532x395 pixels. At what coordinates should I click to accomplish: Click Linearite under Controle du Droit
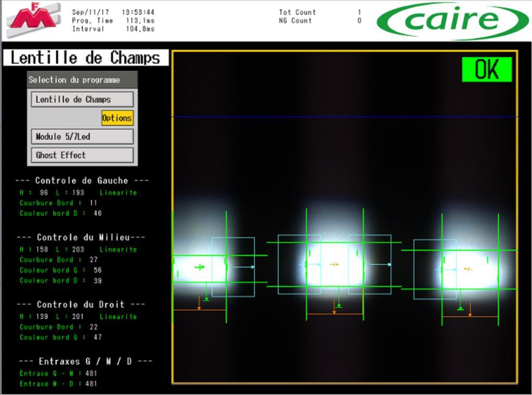(x=118, y=317)
